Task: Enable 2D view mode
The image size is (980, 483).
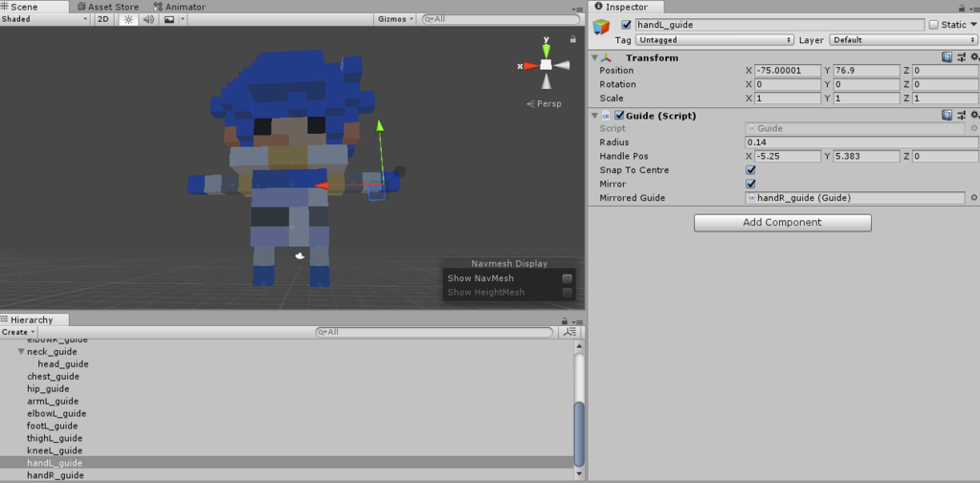Action: pyautogui.click(x=103, y=19)
